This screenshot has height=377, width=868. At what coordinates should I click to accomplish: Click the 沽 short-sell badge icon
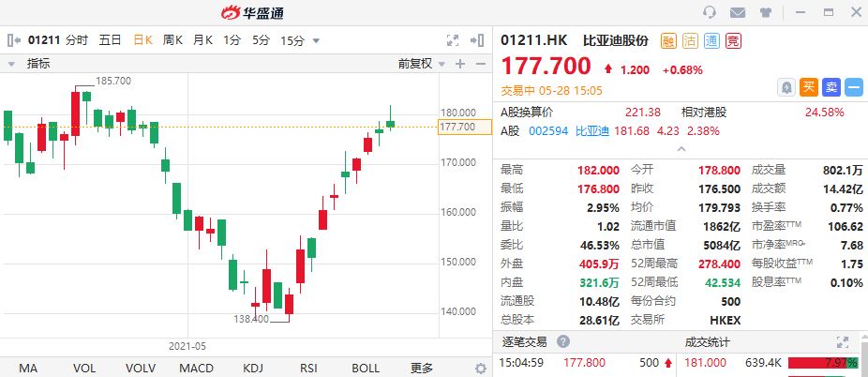tap(690, 40)
